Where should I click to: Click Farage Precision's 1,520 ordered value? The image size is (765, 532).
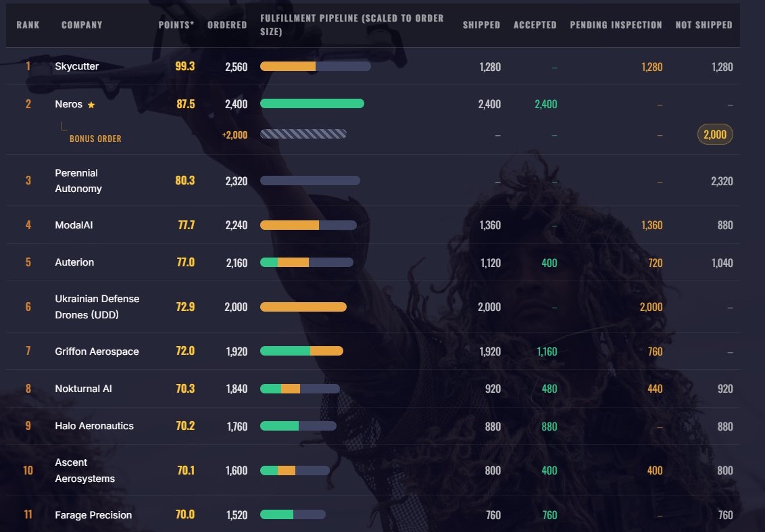[x=237, y=515]
